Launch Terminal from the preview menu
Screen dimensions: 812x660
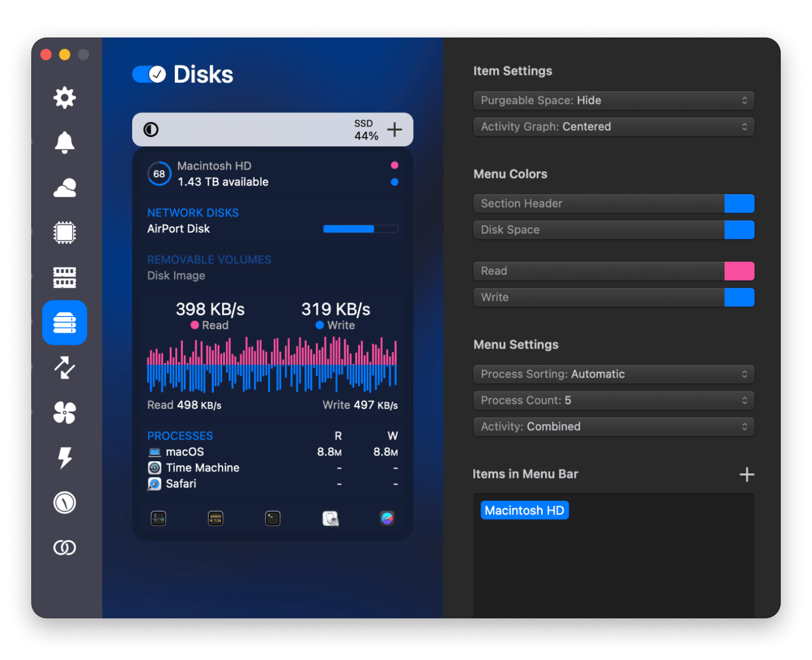coord(273,518)
